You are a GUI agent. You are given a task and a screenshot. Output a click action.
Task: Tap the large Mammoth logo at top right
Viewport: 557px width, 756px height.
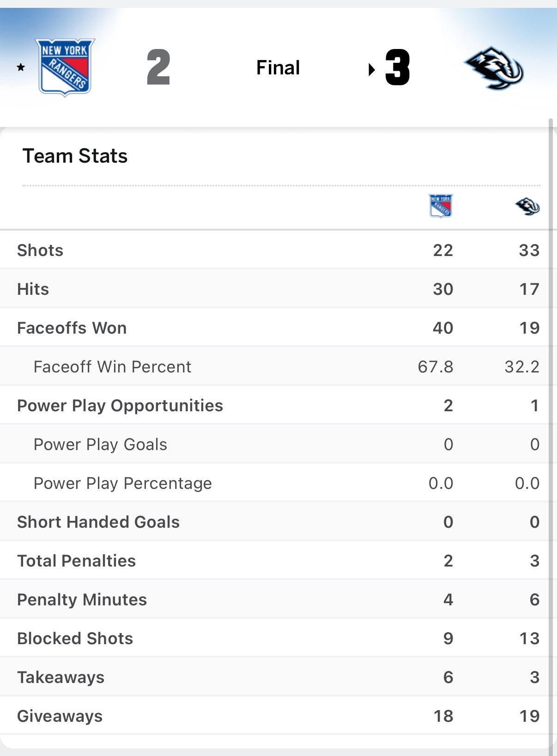click(494, 68)
